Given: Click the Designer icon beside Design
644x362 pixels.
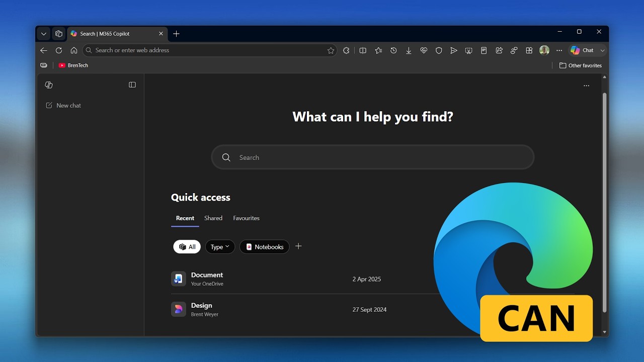Looking at the screenshot, I should tap(179, 309).
